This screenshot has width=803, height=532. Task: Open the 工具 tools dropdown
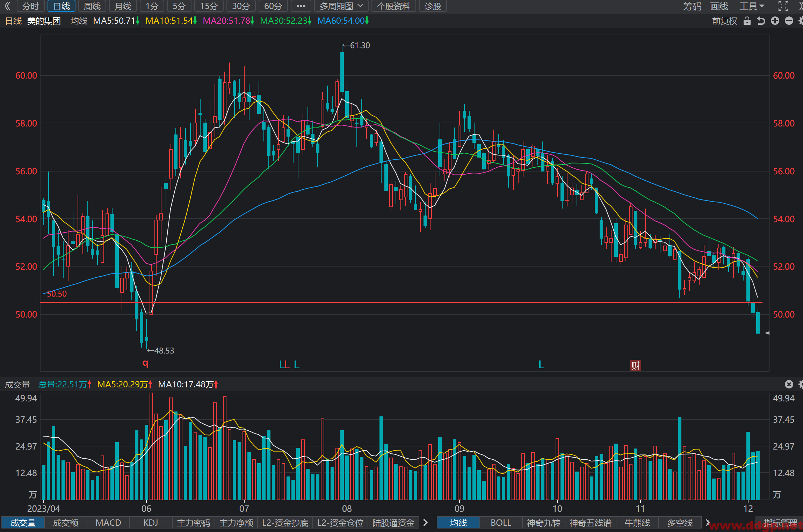(x=752, y=6)
